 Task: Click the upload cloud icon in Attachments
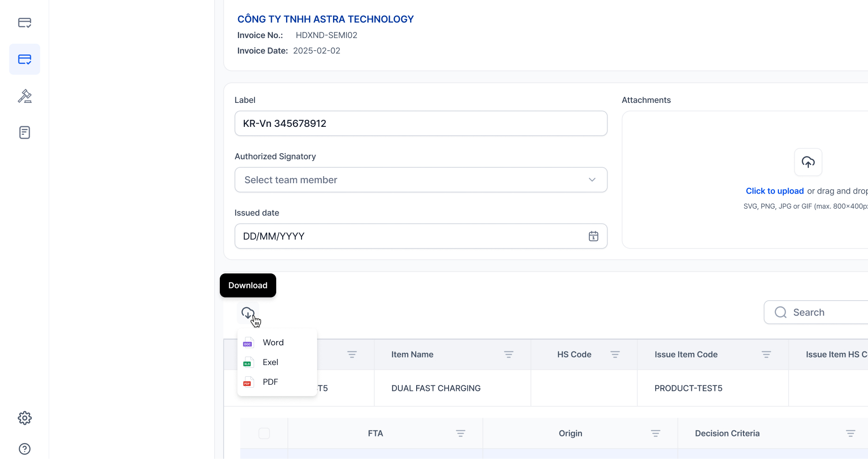click(808, 162)
